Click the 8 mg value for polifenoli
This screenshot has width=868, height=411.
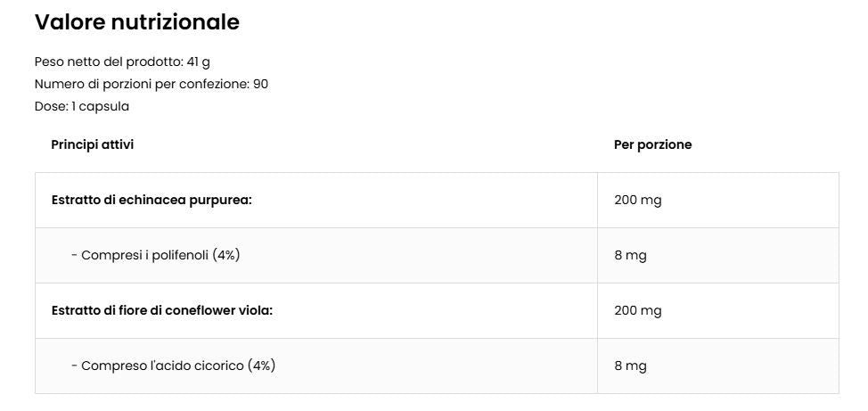(x=630, y=256)
